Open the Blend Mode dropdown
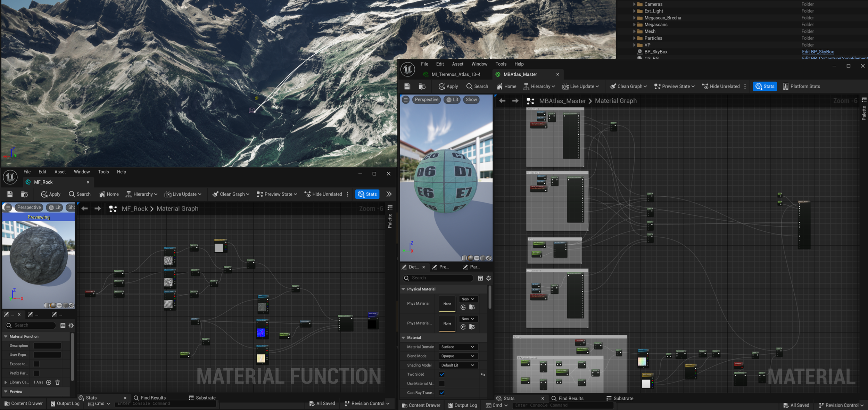 tap(457, 356)
